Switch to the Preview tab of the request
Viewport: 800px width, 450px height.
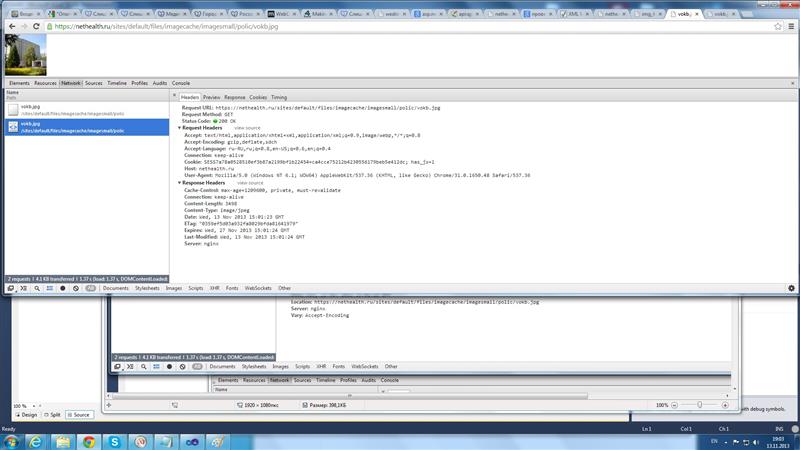coord(211,97)
